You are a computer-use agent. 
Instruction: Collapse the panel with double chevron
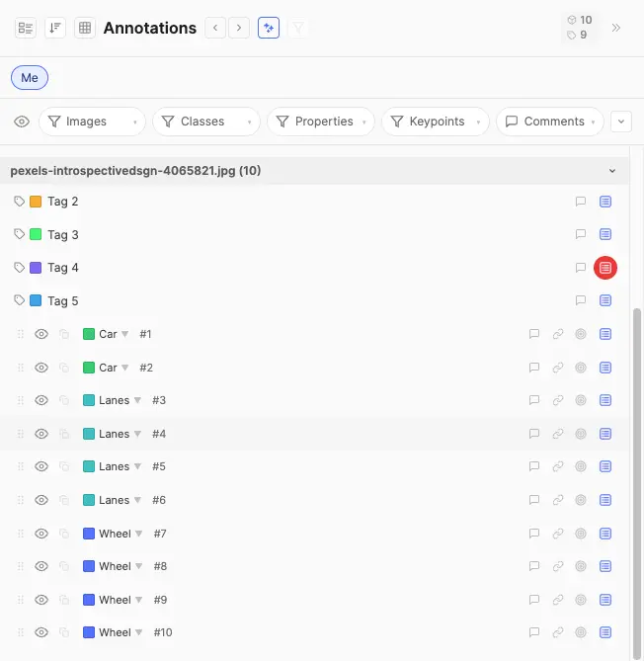tap(615, 28)
